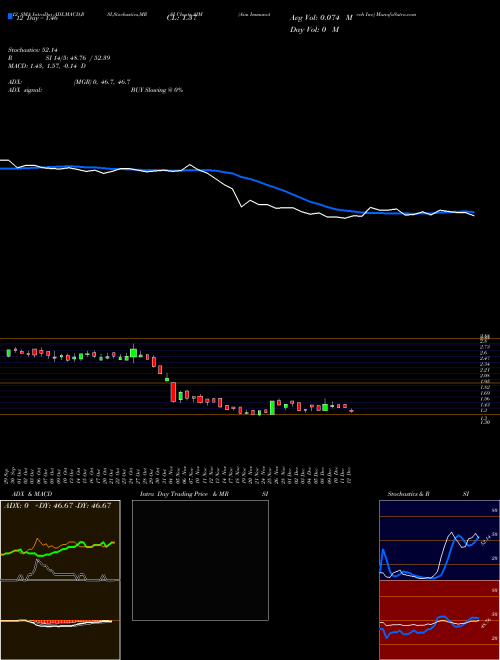Click the 'Avg Vol: 0.074 M' text
This screenshot has height=660, width=500.
pyautogui.click(x=321, y=18)
